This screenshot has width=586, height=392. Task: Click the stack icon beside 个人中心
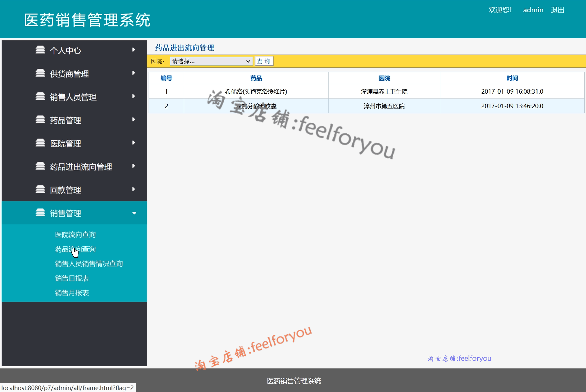40,50
